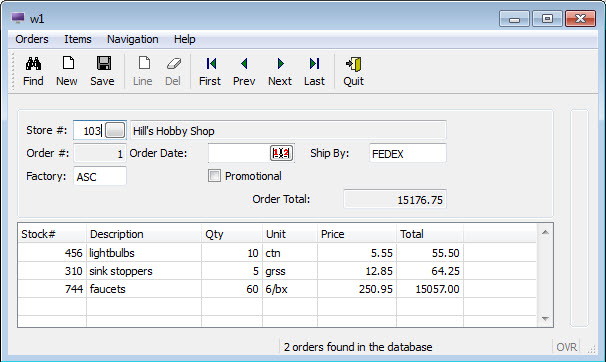606x362 pixels.
Task: Jump to Last order record
Action: point(315,71)
